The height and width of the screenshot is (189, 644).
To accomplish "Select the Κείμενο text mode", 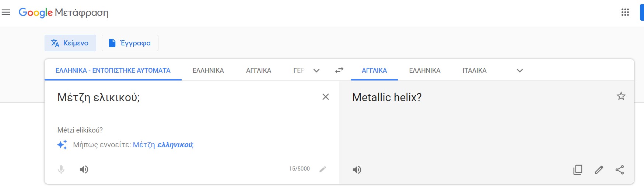I will point(70,43).
